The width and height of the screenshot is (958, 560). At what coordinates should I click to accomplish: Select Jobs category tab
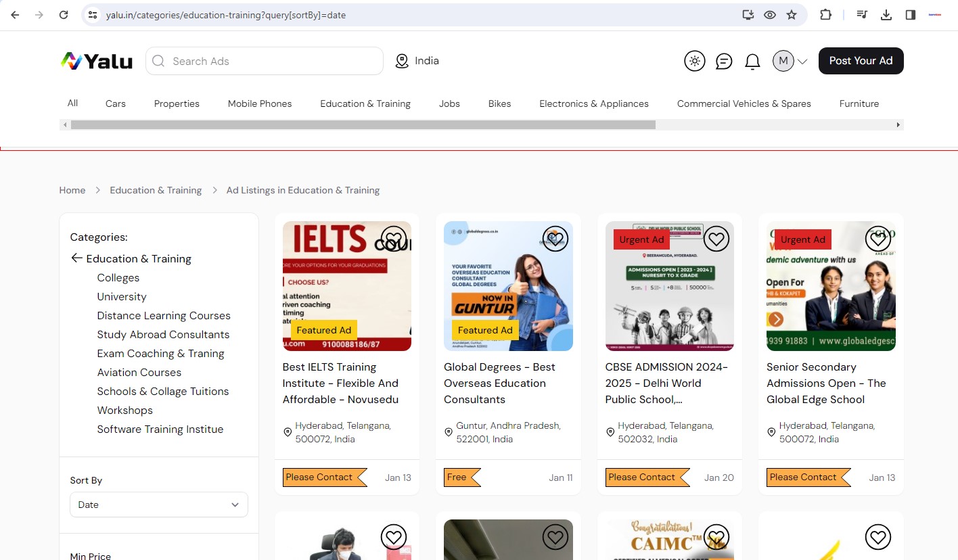pyautogui.click(x=449, y=103)
